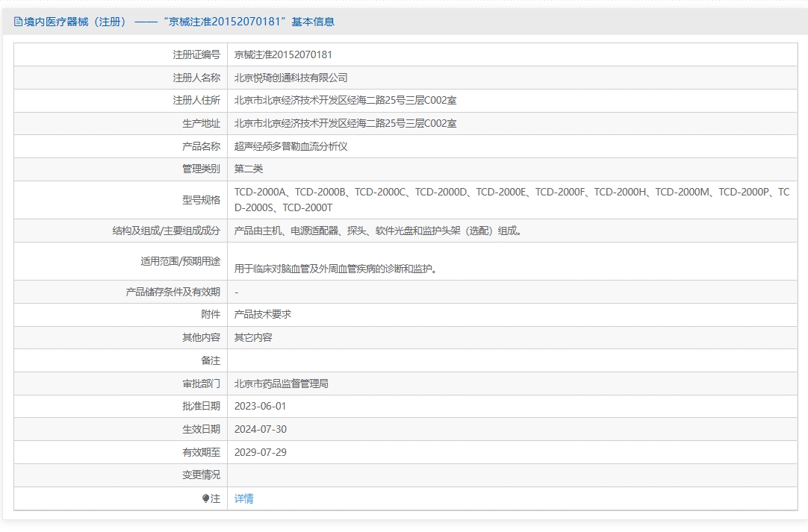Viewport: 808px width, 532px height.
Task: Click the 注册人住所 label
Action: click(196, 101)
